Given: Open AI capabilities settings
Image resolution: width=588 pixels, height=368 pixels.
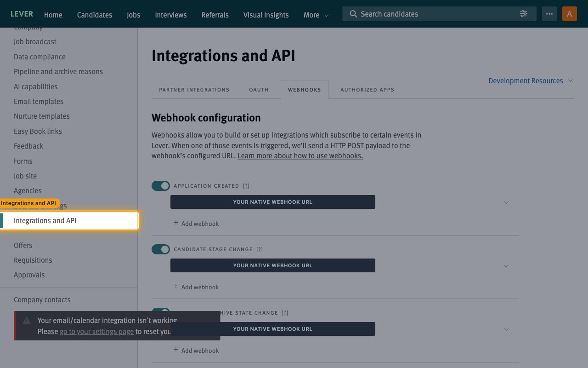Looking at the screenshot, I should (36, 87).
